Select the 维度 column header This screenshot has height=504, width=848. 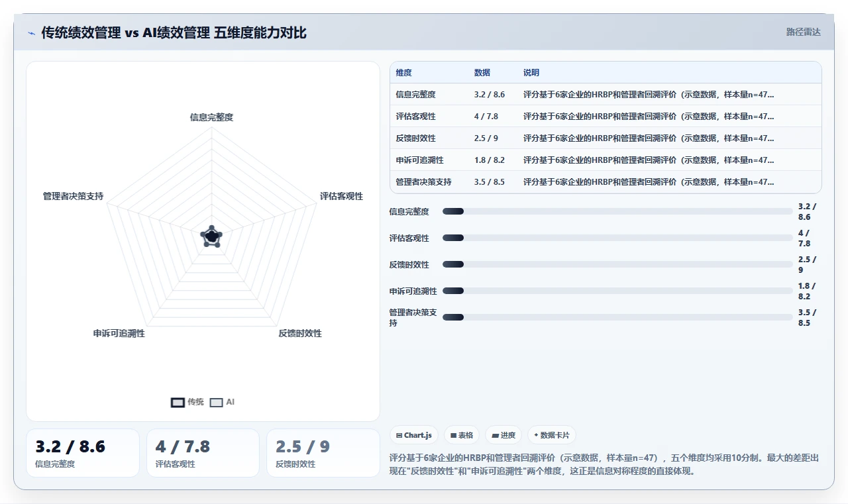click(403, 73)
